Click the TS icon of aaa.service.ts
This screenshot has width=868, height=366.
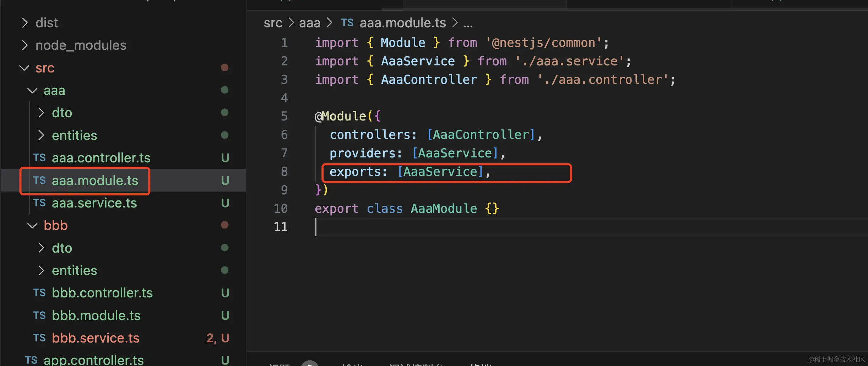point(39,203)
